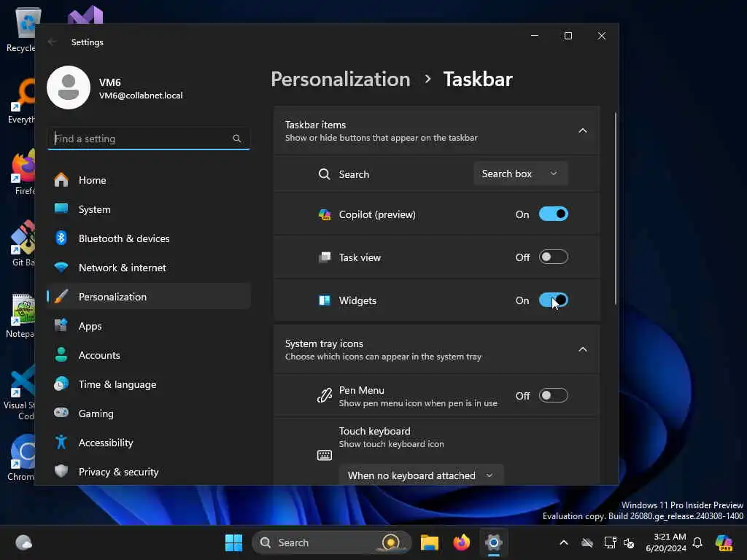The height and width of the screenshot is (560, 747).
Task: Disable the Widgets toggle
Action: (x=553, y=300)
